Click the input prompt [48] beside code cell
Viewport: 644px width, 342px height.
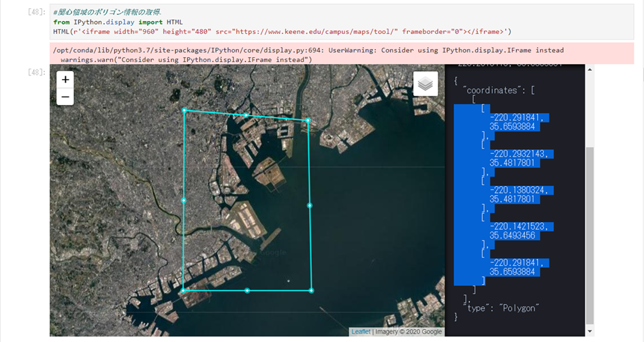pyautogui.click(x=37, y=12)
